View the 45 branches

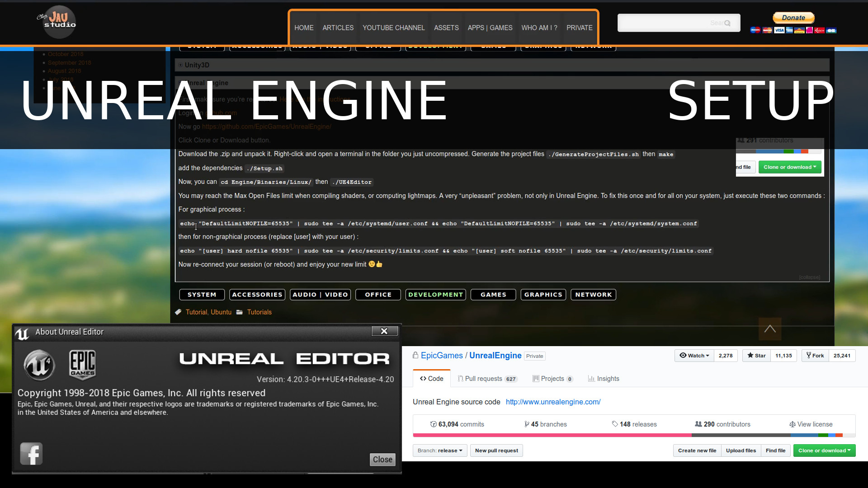coord(545,424)
